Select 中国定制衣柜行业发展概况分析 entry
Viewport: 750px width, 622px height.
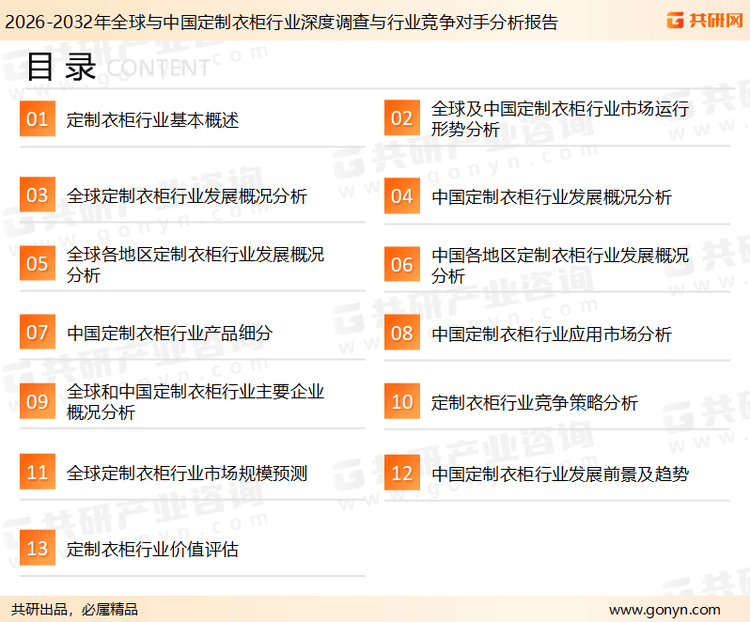pyautogui.click(x=551, y=196)
